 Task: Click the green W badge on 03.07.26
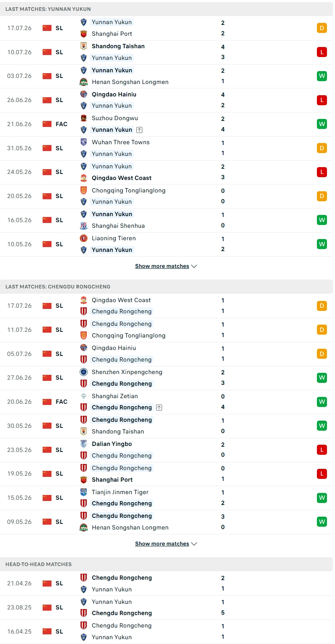[322, 76]
